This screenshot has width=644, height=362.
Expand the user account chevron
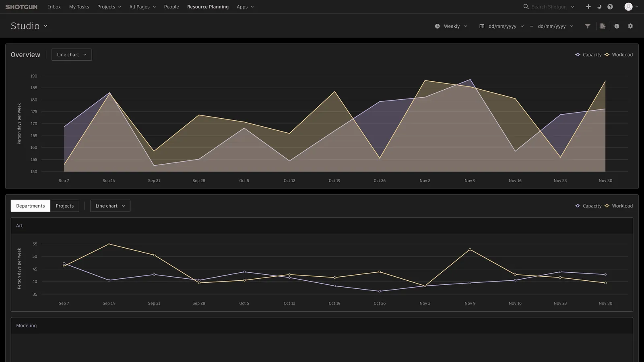pyautogui.click(x=637, y=7)
